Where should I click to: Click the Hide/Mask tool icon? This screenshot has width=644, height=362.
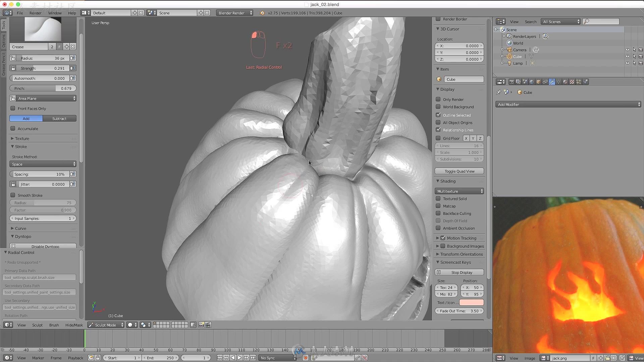[74, 324]
